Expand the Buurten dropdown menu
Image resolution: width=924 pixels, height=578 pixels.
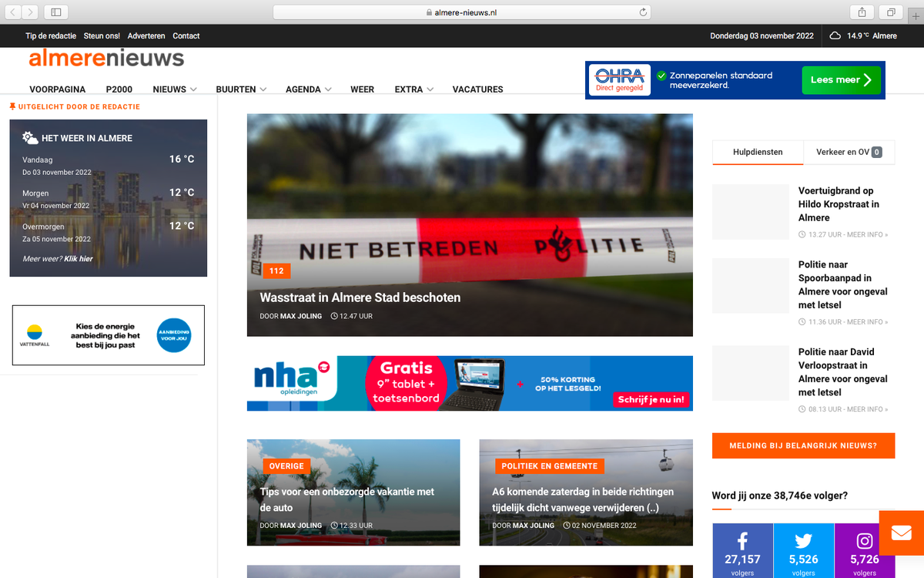[241, 89]
